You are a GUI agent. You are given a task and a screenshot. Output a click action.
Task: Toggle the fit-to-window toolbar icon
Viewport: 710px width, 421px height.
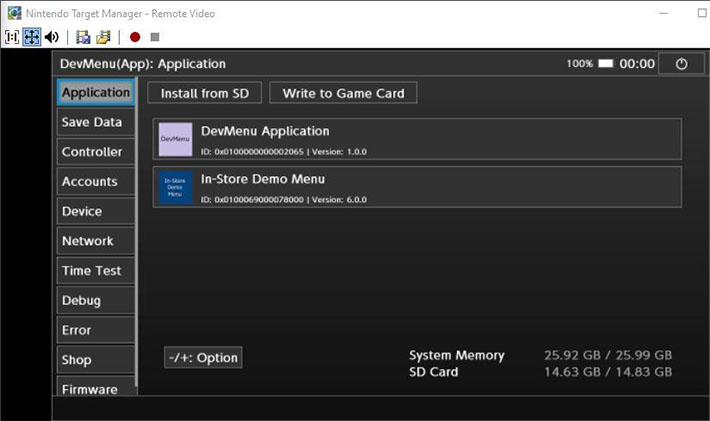tap(32, 37)
